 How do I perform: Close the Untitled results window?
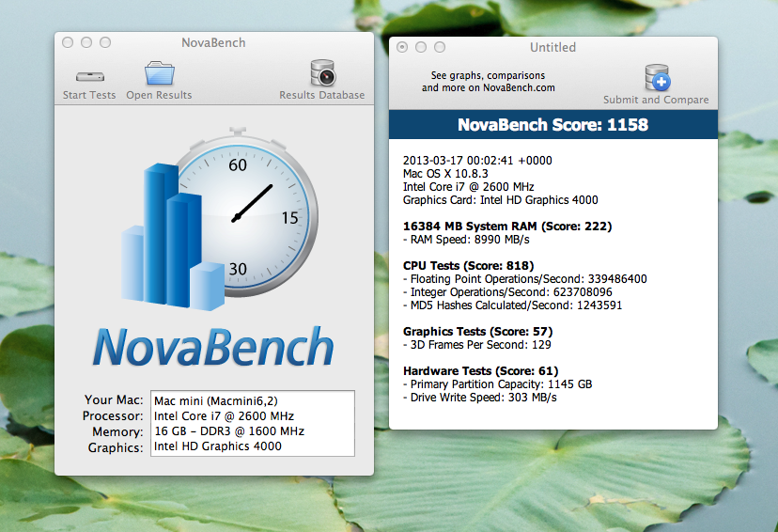point(402,47)
